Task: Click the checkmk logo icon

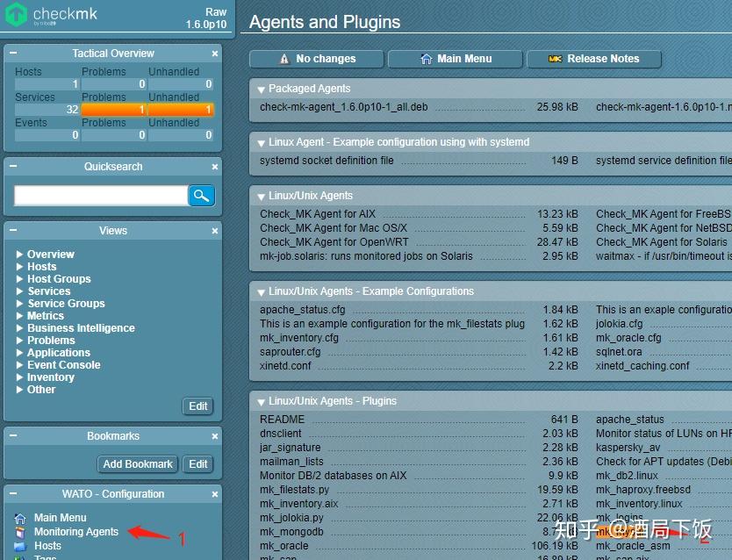Action: point(16,14)
